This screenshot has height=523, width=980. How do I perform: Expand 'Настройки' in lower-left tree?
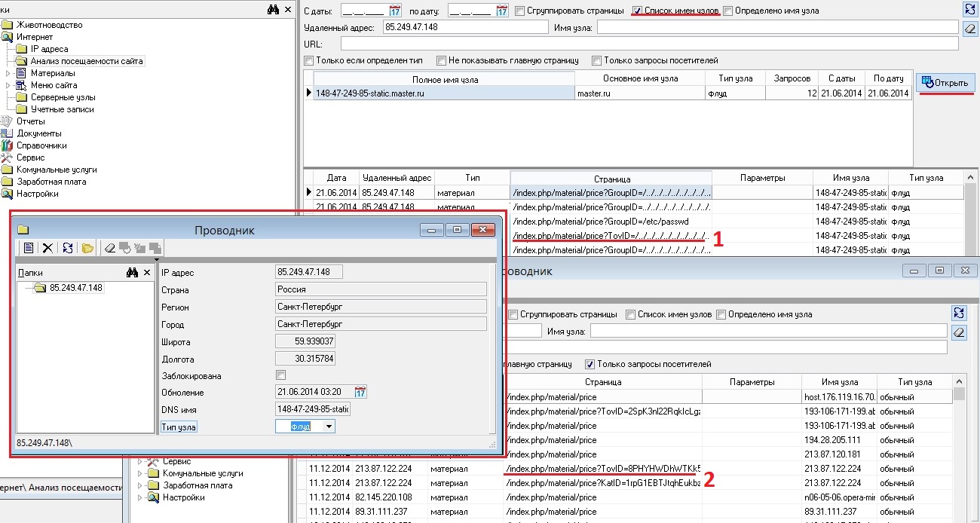[141, 497]
